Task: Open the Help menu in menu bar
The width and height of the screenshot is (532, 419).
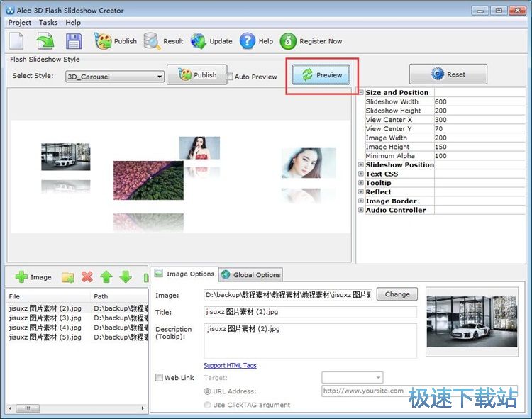Action: point(73,23)
